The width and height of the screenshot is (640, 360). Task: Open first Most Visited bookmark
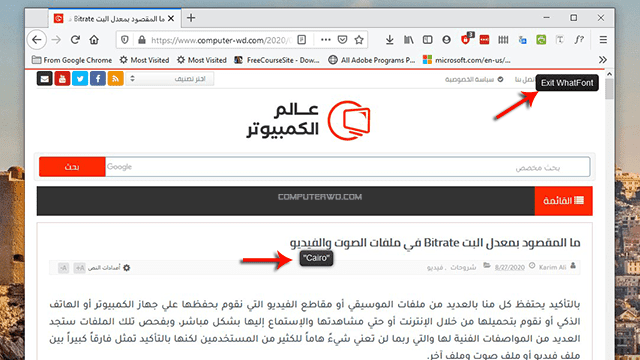[x=144, y=60]
